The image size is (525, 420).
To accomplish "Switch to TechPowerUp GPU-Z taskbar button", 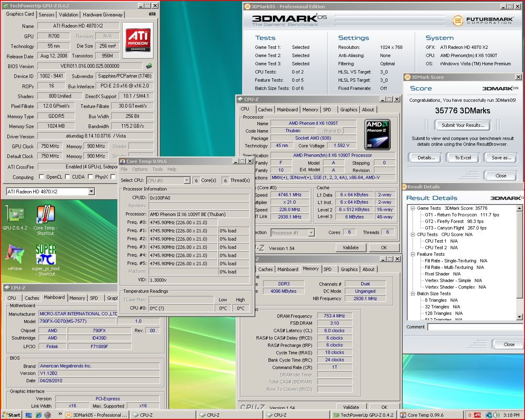I will (364, 415).
